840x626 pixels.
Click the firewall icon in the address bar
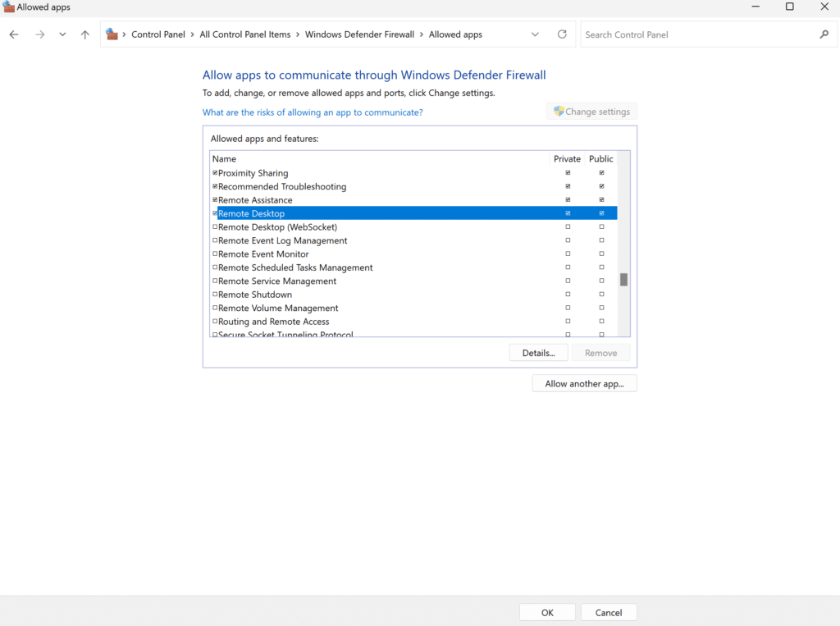point(112,34)
